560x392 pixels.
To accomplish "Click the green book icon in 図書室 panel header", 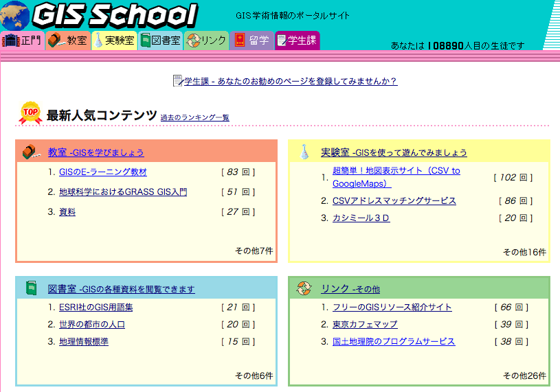I will tap(32, 288).
